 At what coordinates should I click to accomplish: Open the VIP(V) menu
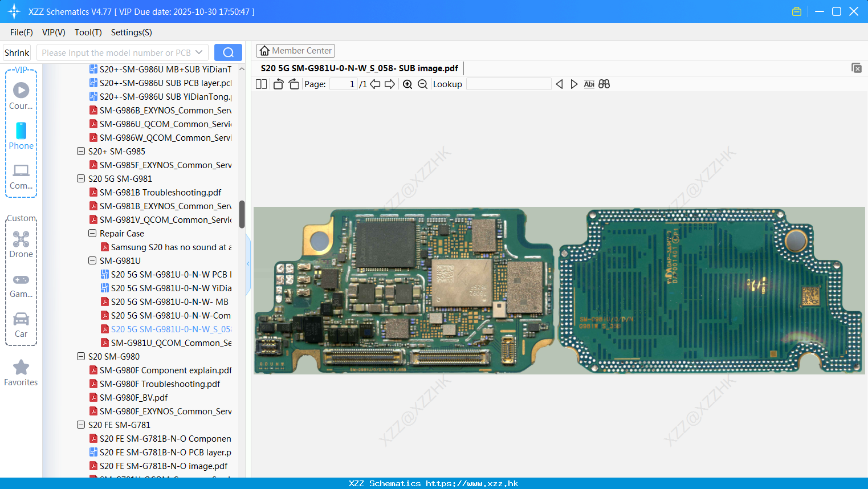pyautogui.click(x=54, y=32)
